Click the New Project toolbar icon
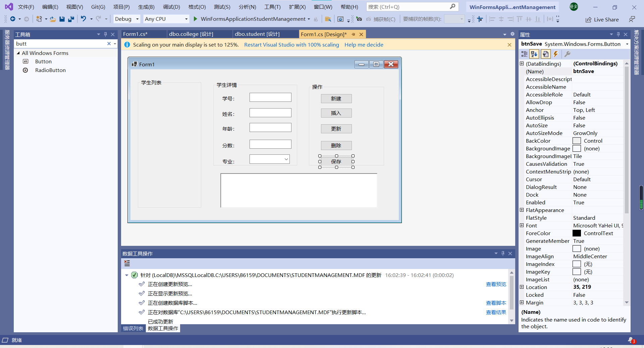 [39, 19]
